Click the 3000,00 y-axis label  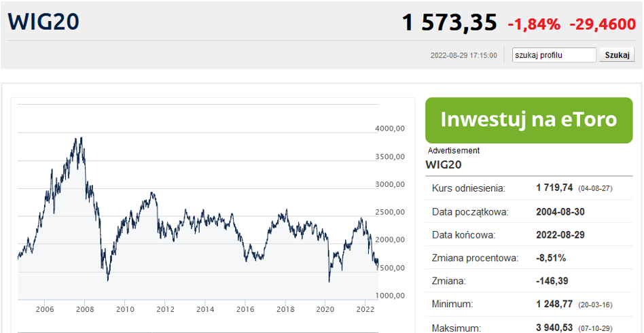pos(390,184)
